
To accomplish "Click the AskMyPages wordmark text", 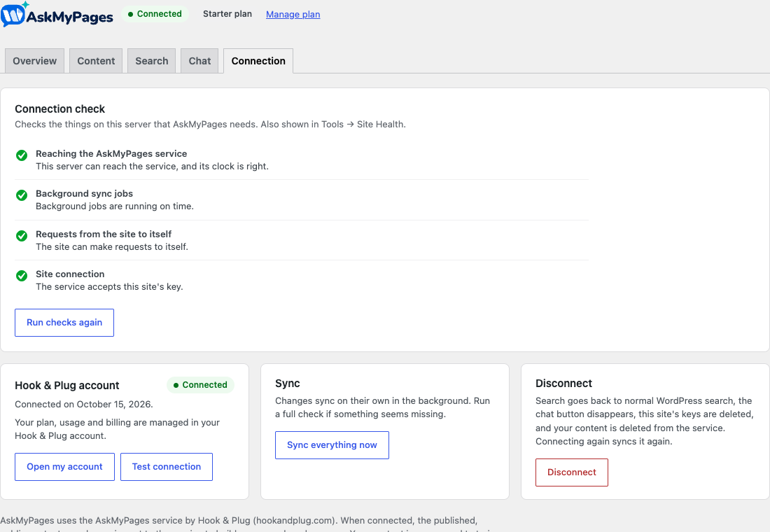I will click(x=70, y=17).
